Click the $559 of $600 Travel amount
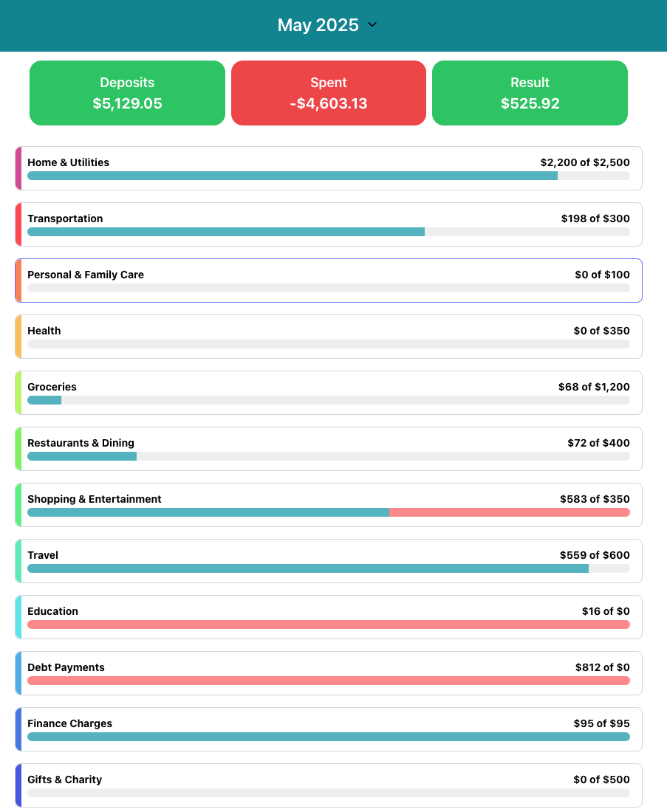 (595, 555)
